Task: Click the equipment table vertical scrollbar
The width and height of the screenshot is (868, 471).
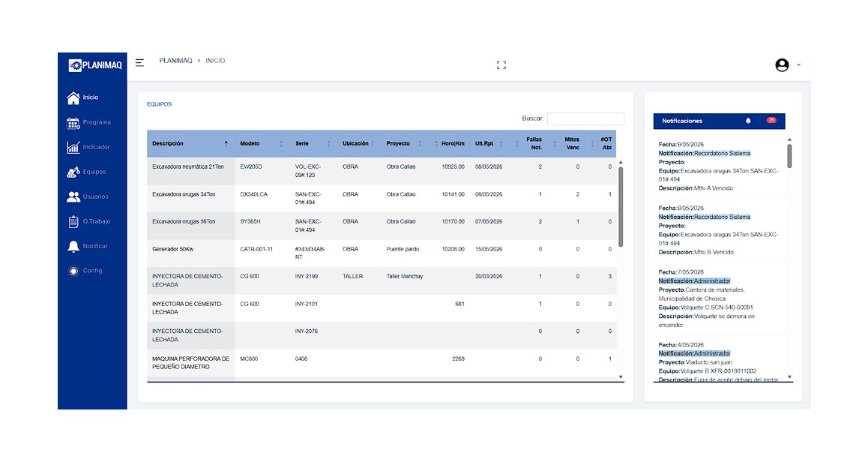Action: pyautogui.click(x=621, y=207)
